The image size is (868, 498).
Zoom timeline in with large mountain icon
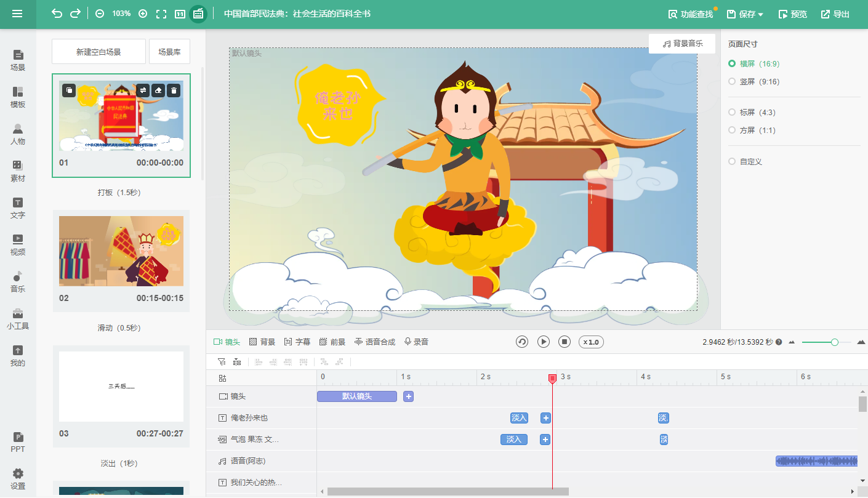(861, 342)
